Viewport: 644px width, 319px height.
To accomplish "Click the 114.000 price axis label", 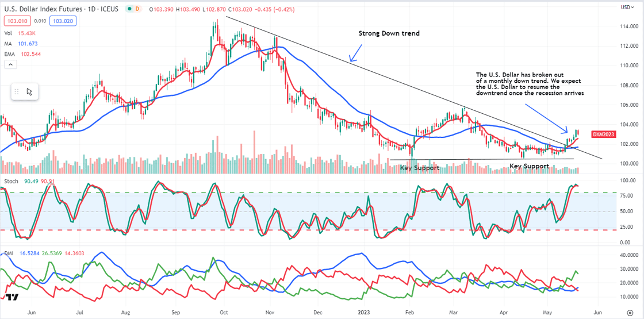I will (629, 26).
